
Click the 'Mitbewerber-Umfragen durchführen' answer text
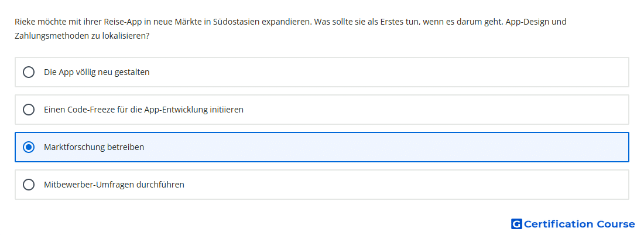[114, 185]
